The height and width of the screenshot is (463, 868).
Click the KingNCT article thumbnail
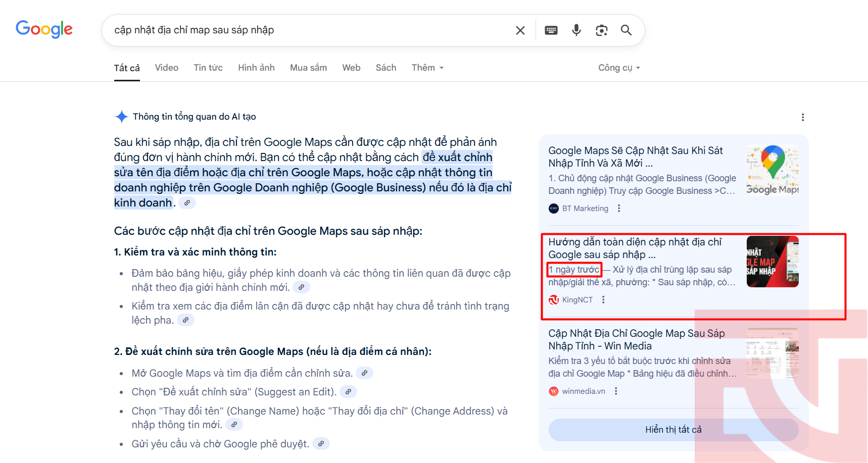[x=773, y=262]
